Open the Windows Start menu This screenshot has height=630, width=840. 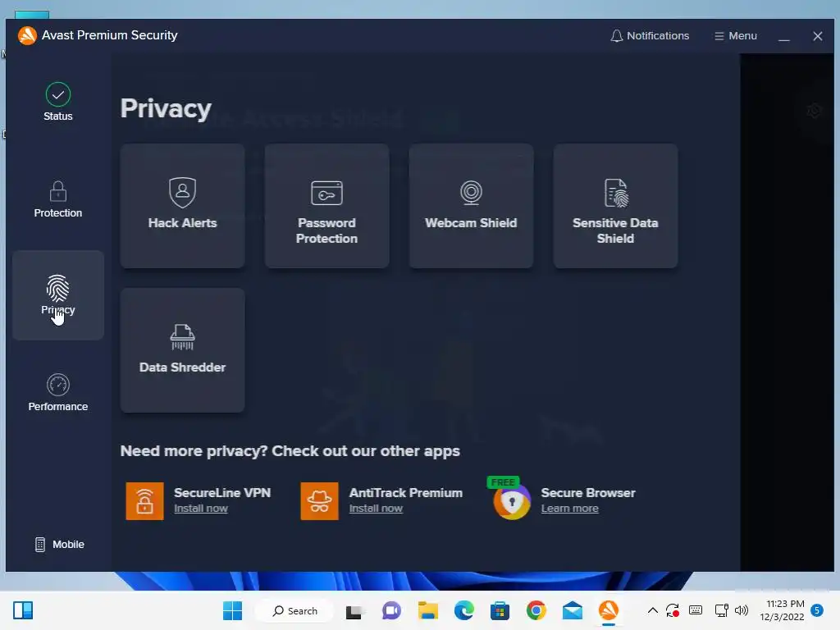coord(232,610)
